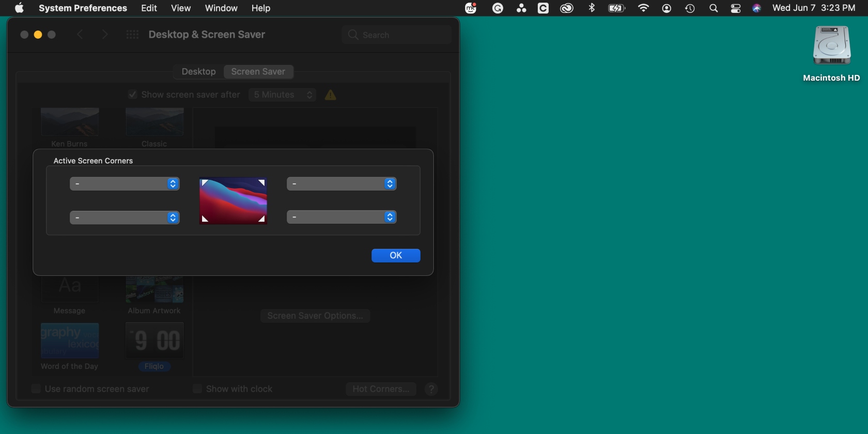Switch to the Screen Saver tab

258,72
